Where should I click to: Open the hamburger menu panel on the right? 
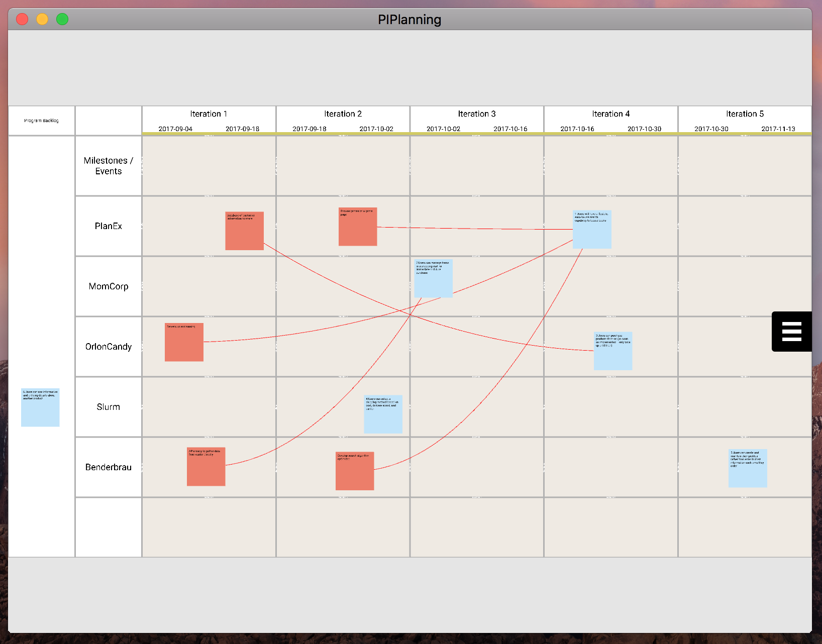click(791, 332)
